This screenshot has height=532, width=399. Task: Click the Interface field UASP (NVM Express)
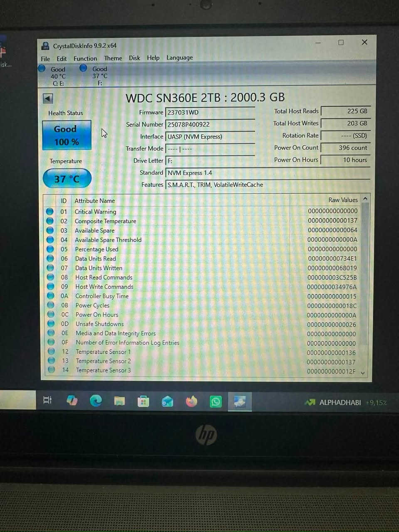210,136
